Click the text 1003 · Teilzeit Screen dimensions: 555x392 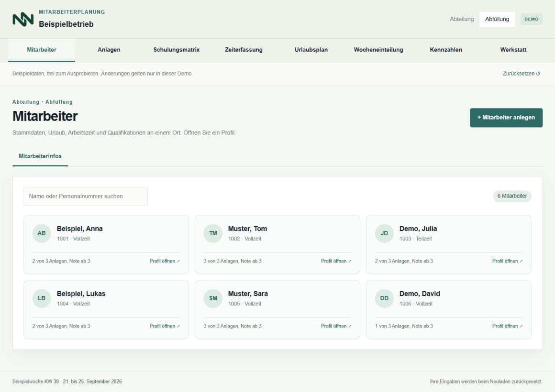pos(416,239)
